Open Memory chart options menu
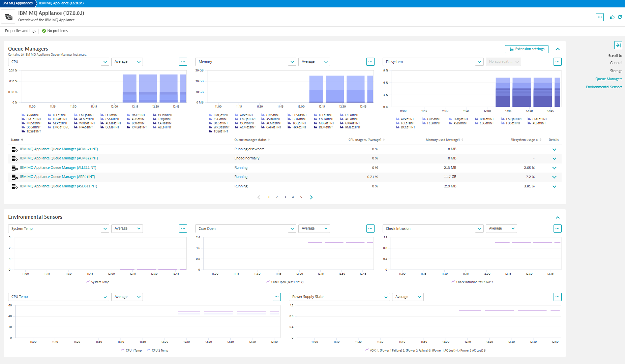The image size is (625, 364). (370, 62)
